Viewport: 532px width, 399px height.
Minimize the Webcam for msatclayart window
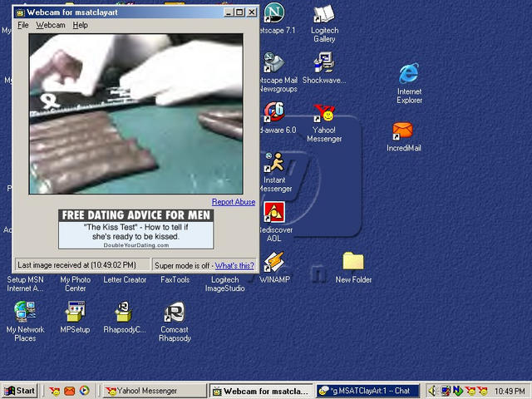tap(229, 12)
